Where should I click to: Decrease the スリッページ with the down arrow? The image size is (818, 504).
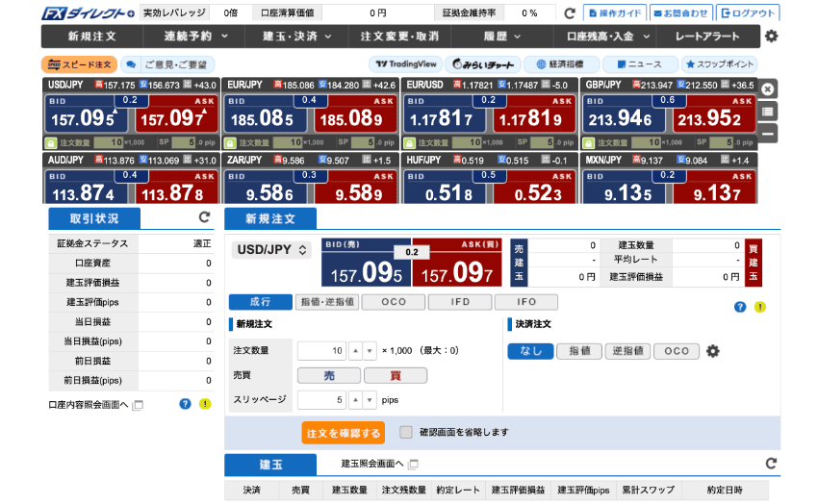click(370, 400)
